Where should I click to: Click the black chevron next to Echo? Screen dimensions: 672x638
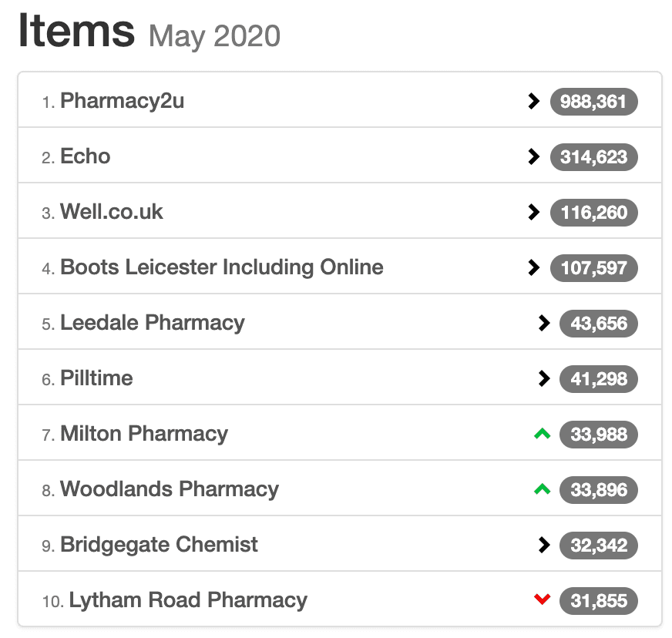[533, 157]
